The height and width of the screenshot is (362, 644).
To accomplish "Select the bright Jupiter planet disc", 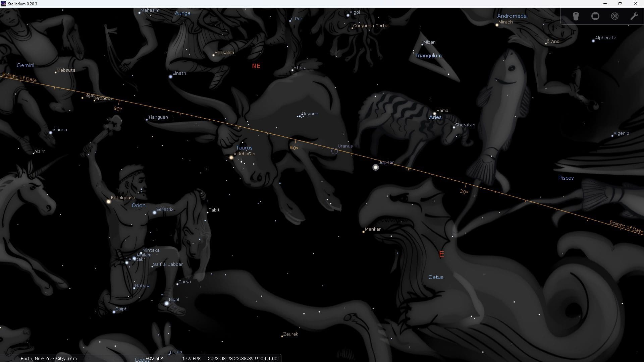I will click(376, 167).
